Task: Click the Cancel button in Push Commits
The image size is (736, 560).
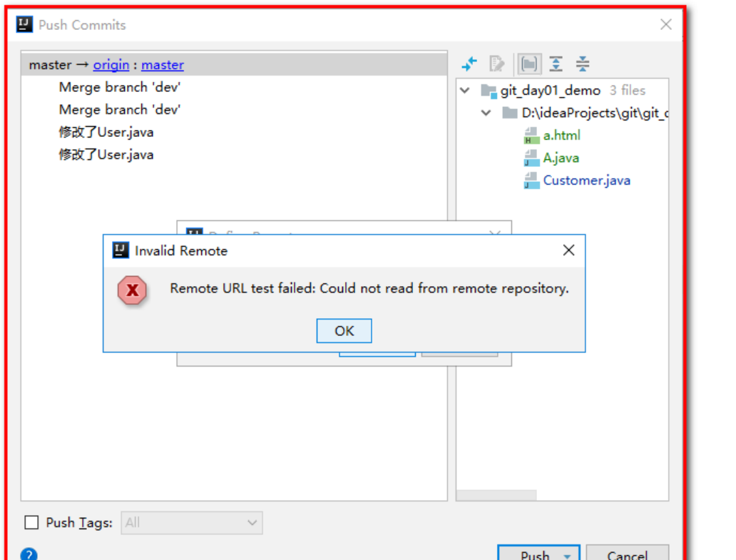Action: point(628,554)
